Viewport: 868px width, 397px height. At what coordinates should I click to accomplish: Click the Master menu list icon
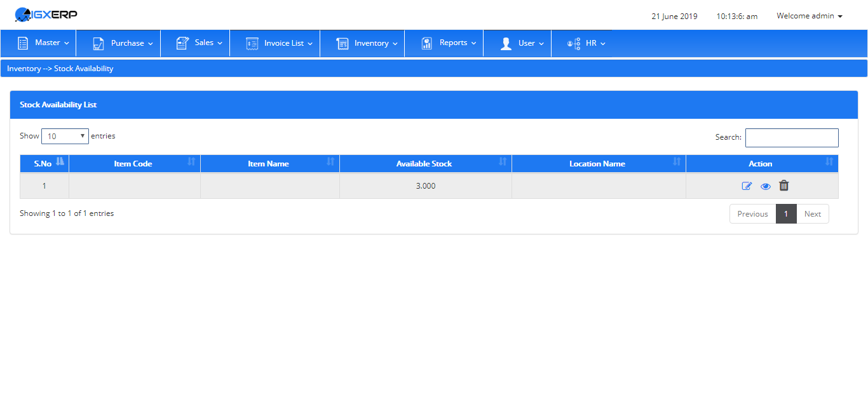pos(23,43)
